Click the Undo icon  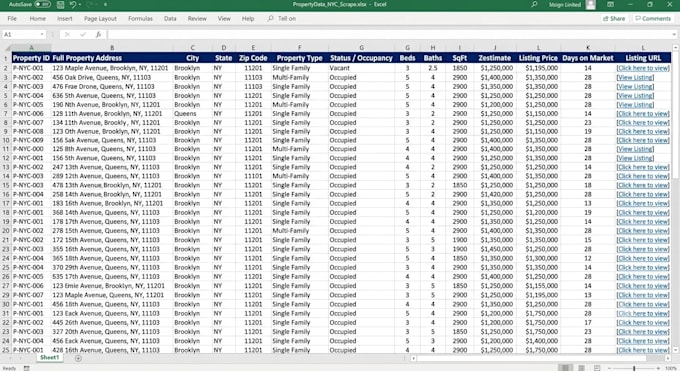[73, 5]
